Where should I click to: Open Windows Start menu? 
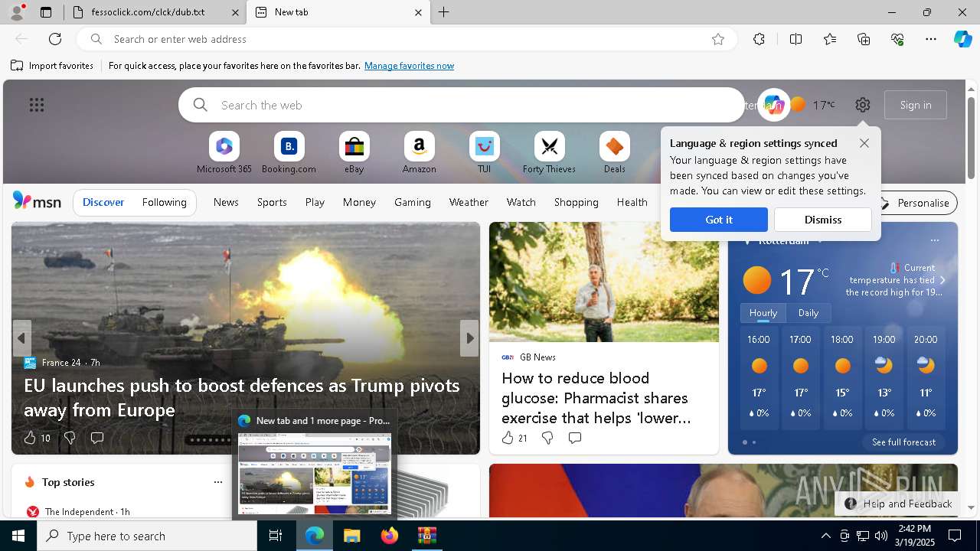tap(18, 536)
